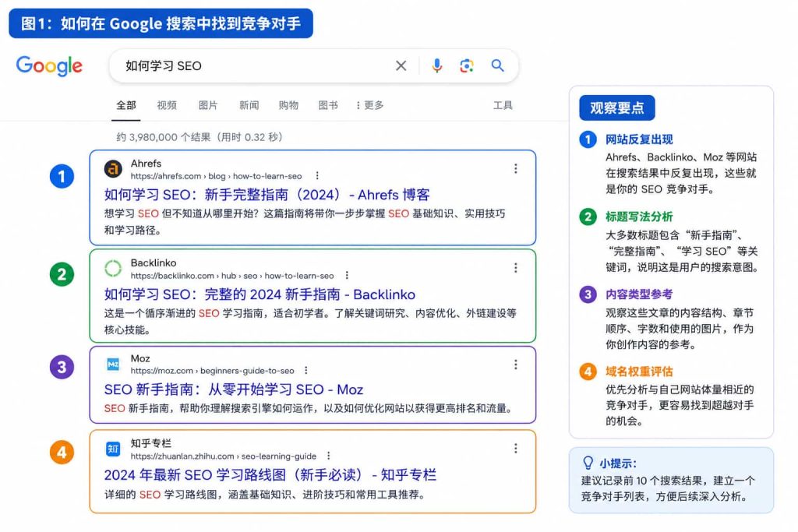Click the moz.com beginners-guide-to-seo URL
798x532 pixels.
212,371
